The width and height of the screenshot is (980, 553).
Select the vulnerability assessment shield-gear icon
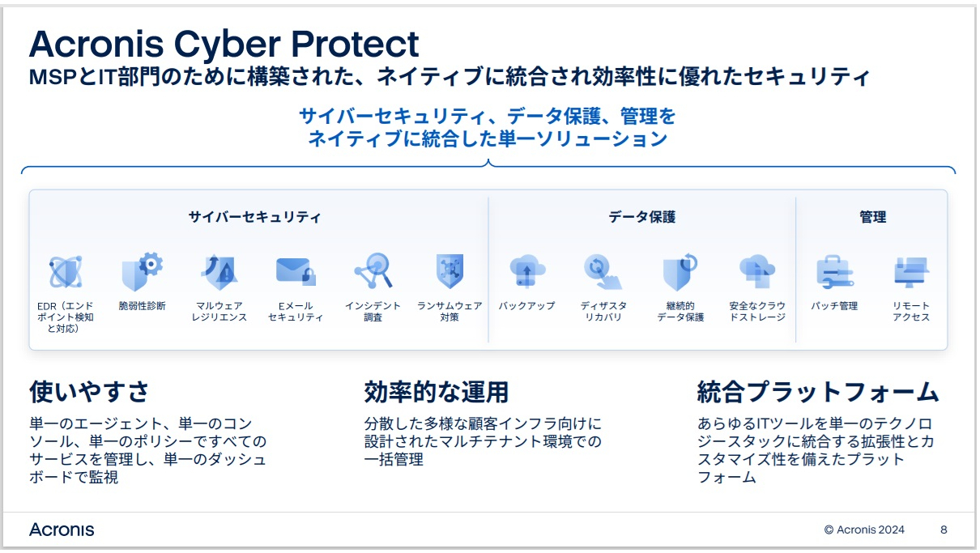(141, 272)
